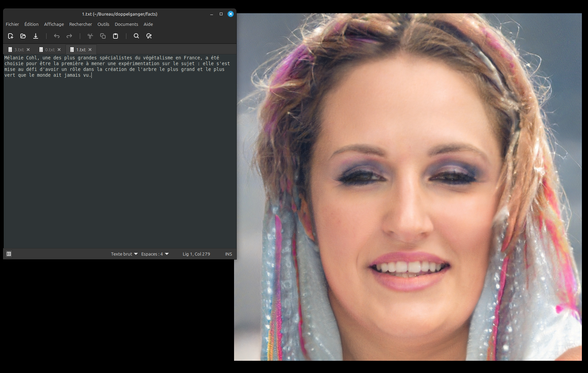
Task: Save the document using download-arrow icon
Action: point(36,36)
